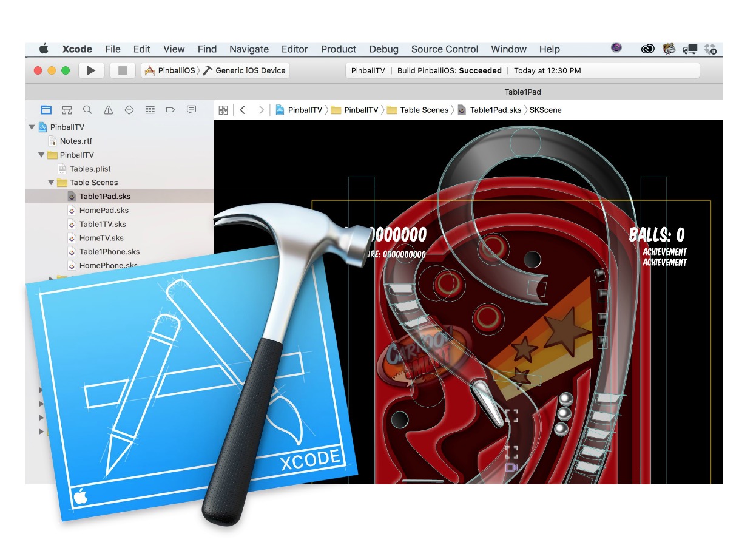Select HomePad.sks in the file list
This screenshot has height=545, width=756.
click(104, 211)
